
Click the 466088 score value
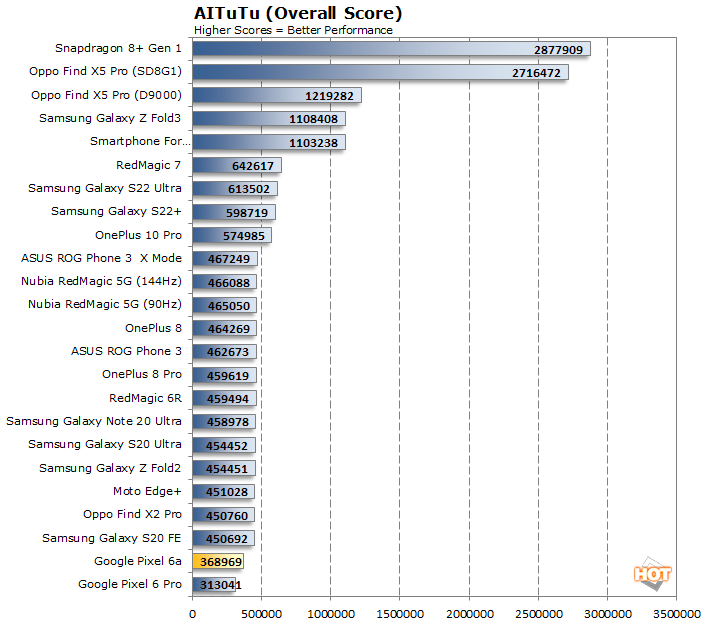pos(229,283)
